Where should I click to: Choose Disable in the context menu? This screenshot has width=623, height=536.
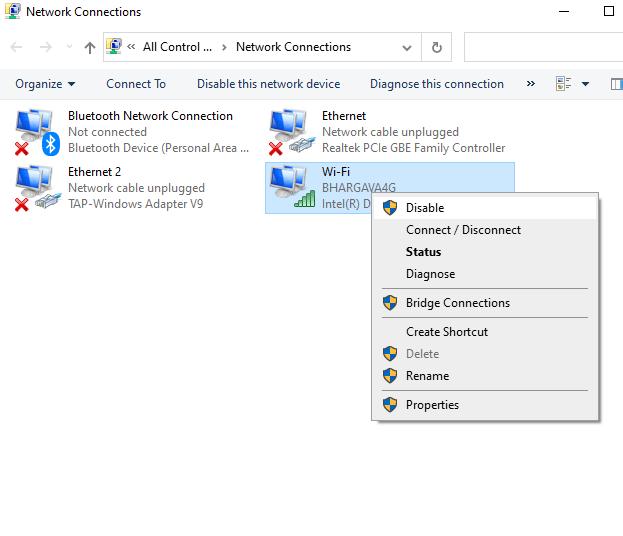click(x=485, y=208)
